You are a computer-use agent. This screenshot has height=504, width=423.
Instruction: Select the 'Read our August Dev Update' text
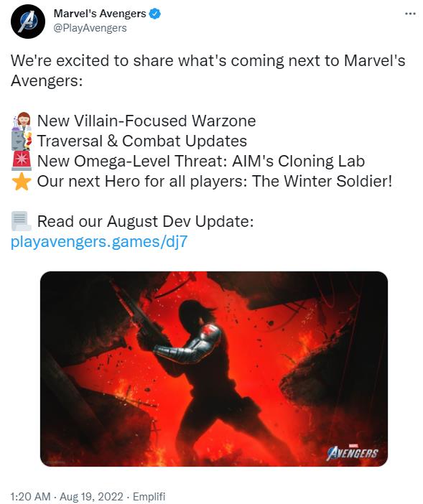[x=145, y=221]
